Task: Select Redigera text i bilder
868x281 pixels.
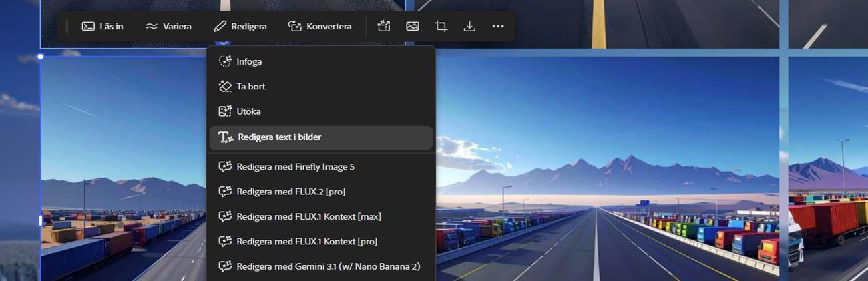Action: coord(320,137)
